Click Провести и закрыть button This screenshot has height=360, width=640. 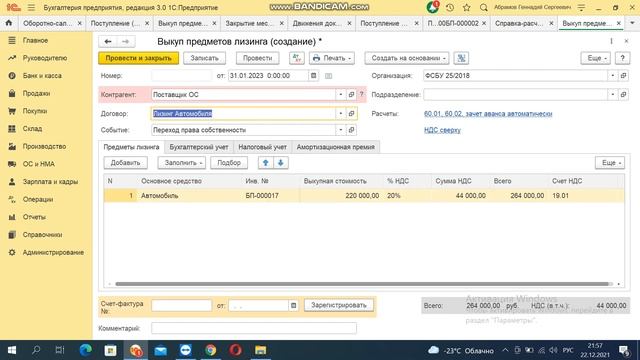pos(138,58)
